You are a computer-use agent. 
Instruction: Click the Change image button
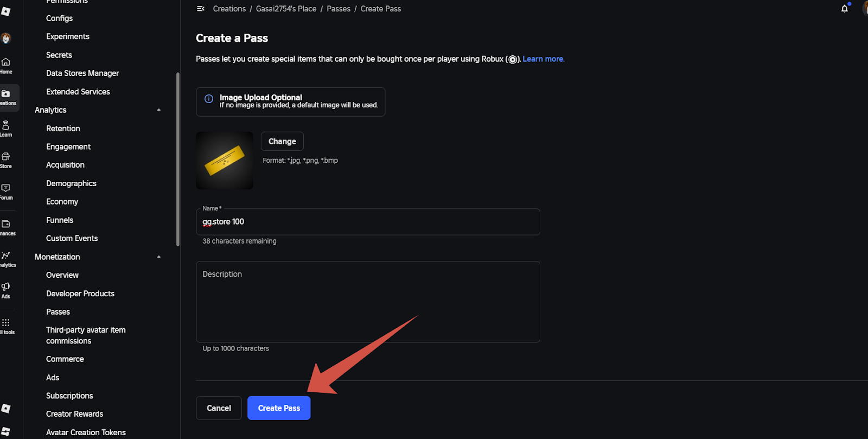click(282, 142)
